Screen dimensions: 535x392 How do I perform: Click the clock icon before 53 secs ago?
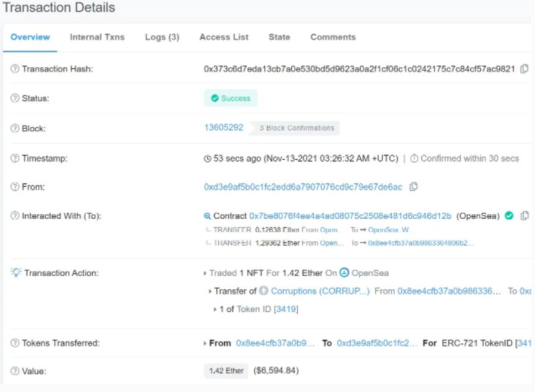tap(207, 159)
